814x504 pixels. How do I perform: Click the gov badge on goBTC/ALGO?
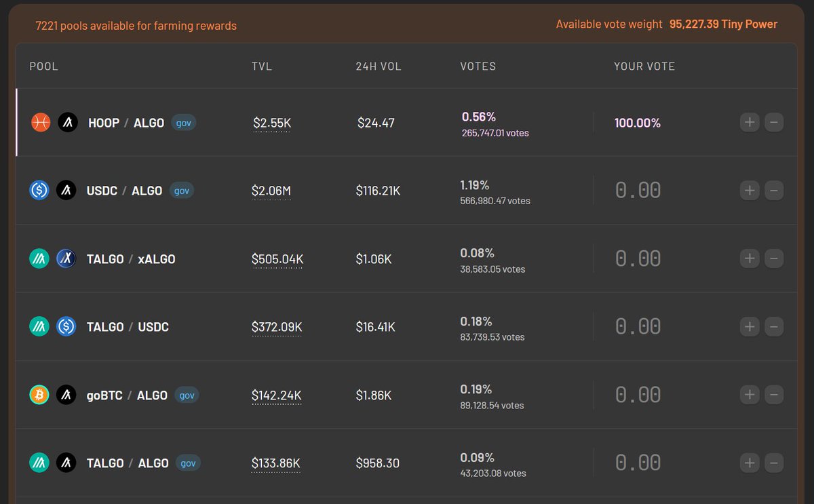point(187,395)
